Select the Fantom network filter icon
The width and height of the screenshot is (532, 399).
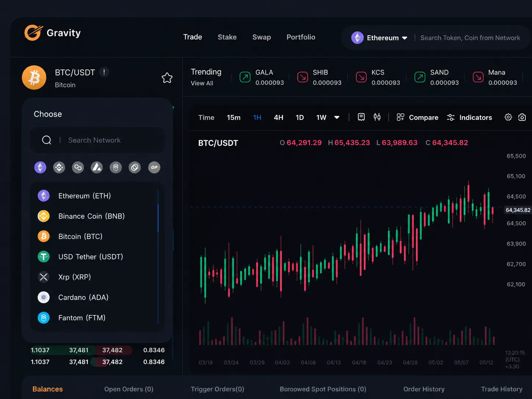pyautogui.click(x=116, y=168)
